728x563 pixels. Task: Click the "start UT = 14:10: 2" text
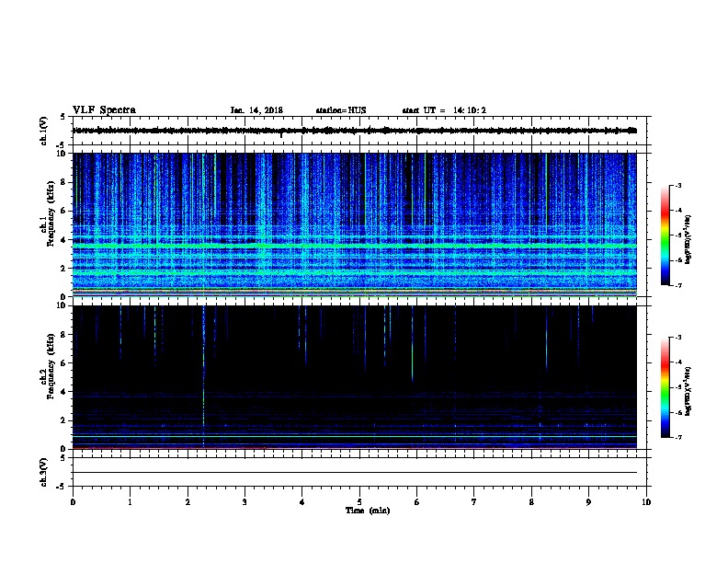pos(444,110)
